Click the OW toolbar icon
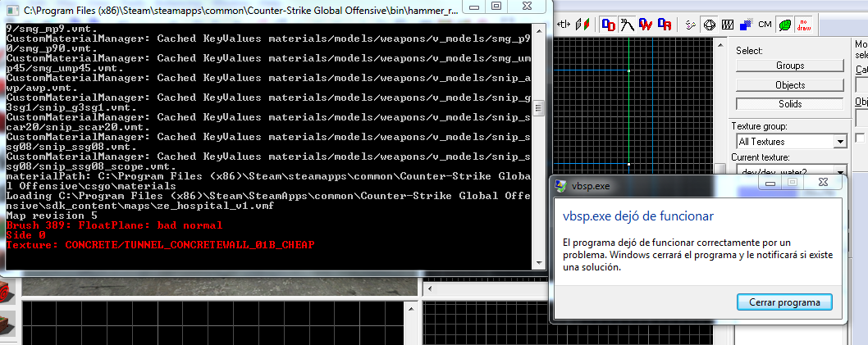The height and width of the screenshot is (345, 868). 646,25
